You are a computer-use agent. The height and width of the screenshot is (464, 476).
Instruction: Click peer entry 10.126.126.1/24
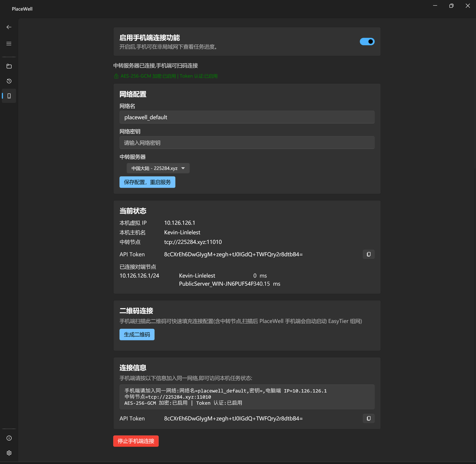(139, 275)
